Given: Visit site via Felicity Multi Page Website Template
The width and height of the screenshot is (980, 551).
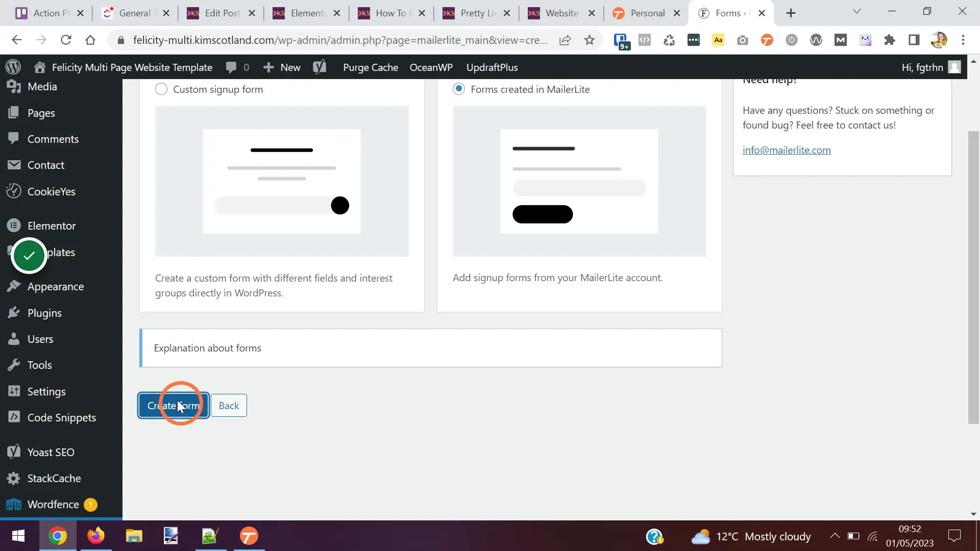Looking at the screenshot, I should point(123,67).
